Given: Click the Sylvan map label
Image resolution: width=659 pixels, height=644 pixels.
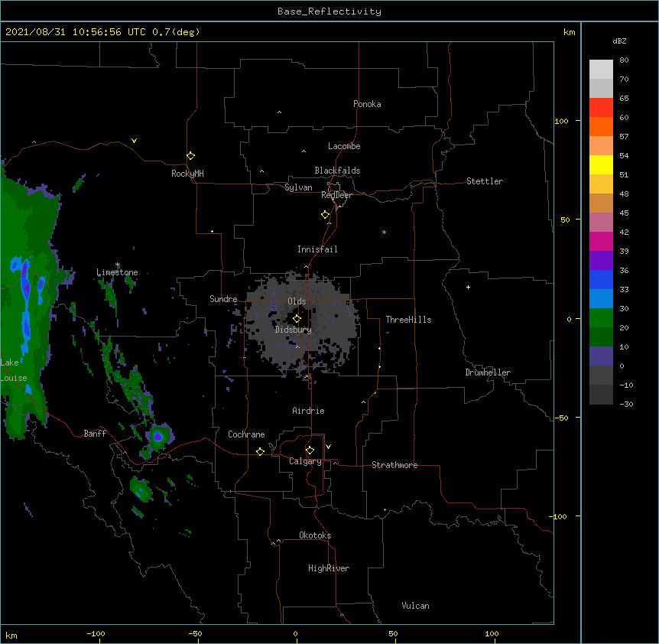Looking at the screenshot, I should pyautogui.click(x=298, y=187).
